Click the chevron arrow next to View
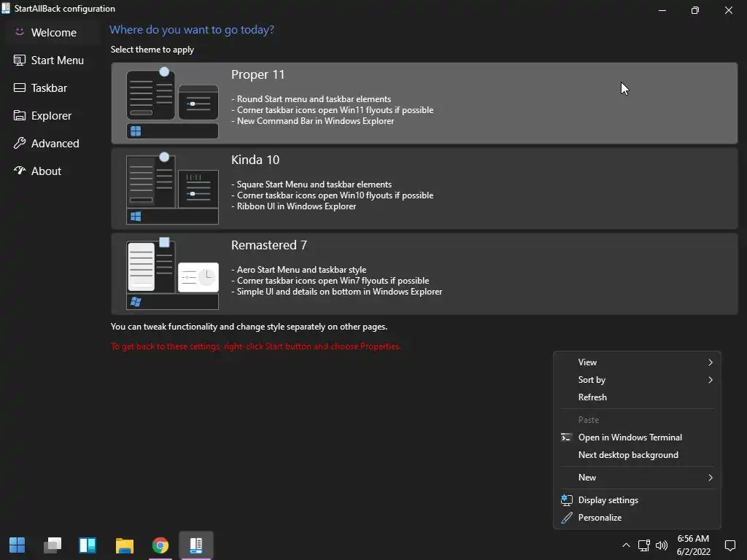Image resolution: width=747 pixels, height=560 pixels. (x=711, y=362)
